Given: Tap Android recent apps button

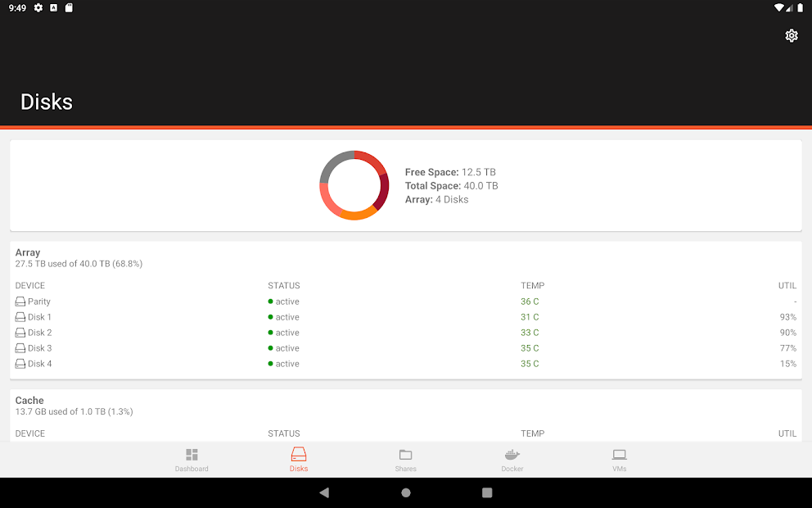Looking at the screenshot, I should tap(487, 492).
